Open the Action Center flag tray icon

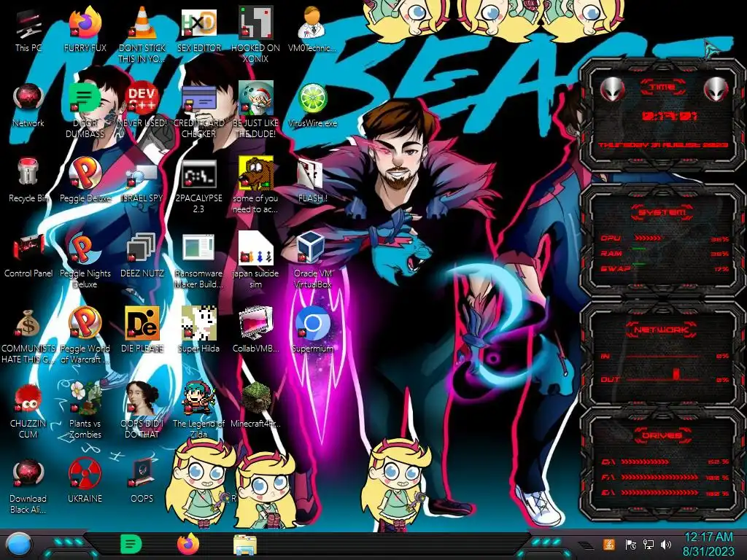(x=631, y=544)
